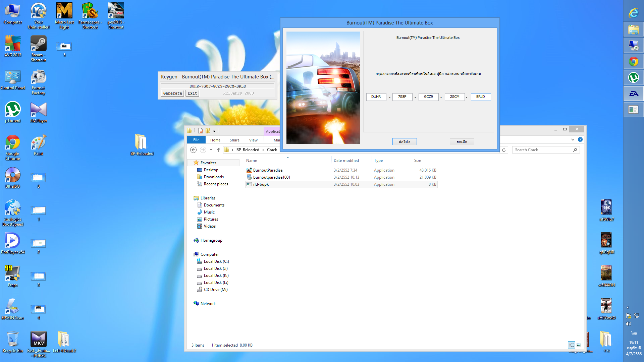Click the ยกเลิก cancel button

pos(462,142)
